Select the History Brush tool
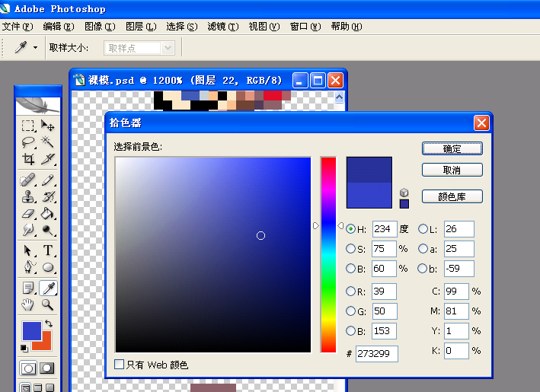 point(47,197)
